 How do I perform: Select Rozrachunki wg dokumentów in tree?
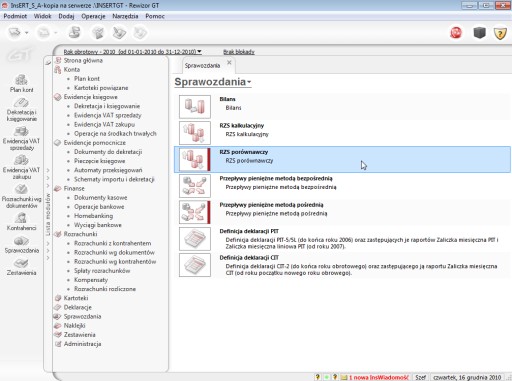[114, 252]
